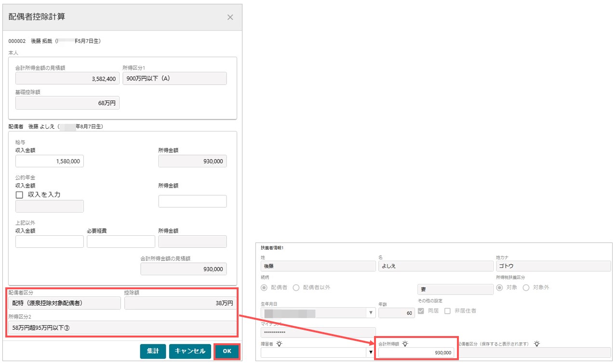Image resolution: width=616 pixels, height=364 pixels.
Task: Click the キャンセル button
Action: [190, 351]
